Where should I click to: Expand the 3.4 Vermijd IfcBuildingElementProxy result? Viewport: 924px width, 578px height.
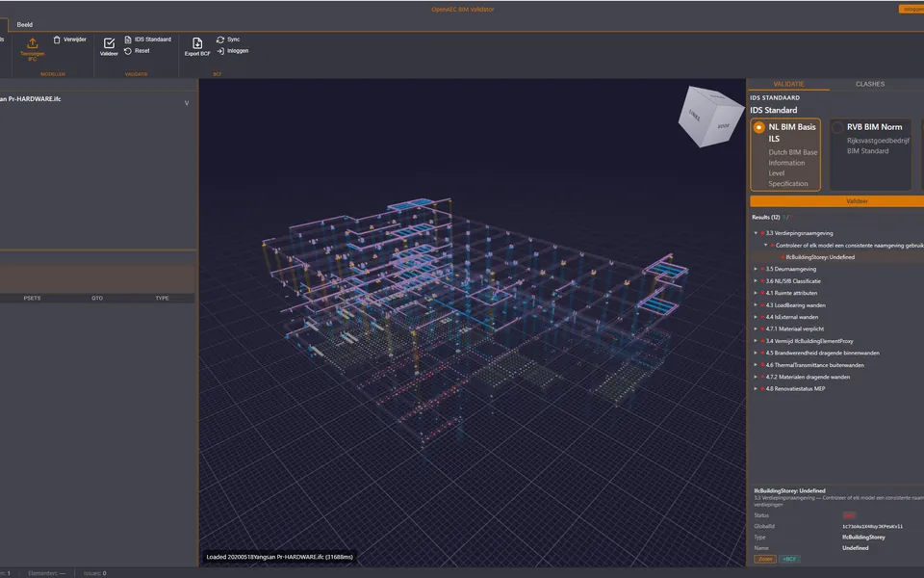point(757,341)
